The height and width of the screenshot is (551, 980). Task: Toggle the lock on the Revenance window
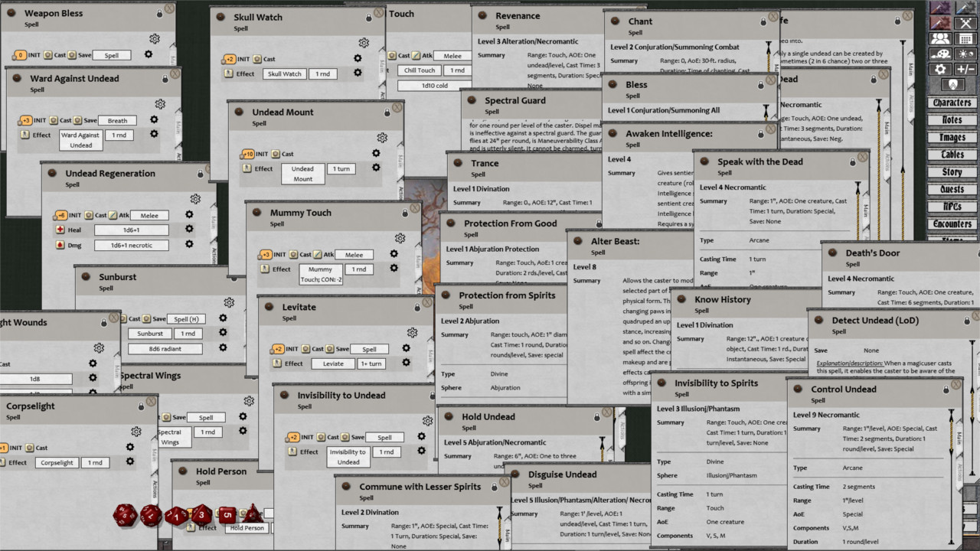[590, 15]
